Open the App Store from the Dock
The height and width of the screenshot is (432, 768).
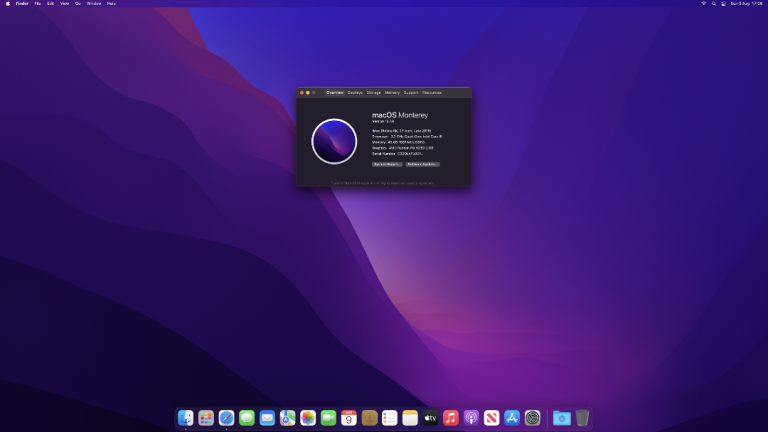pos(512,418)
